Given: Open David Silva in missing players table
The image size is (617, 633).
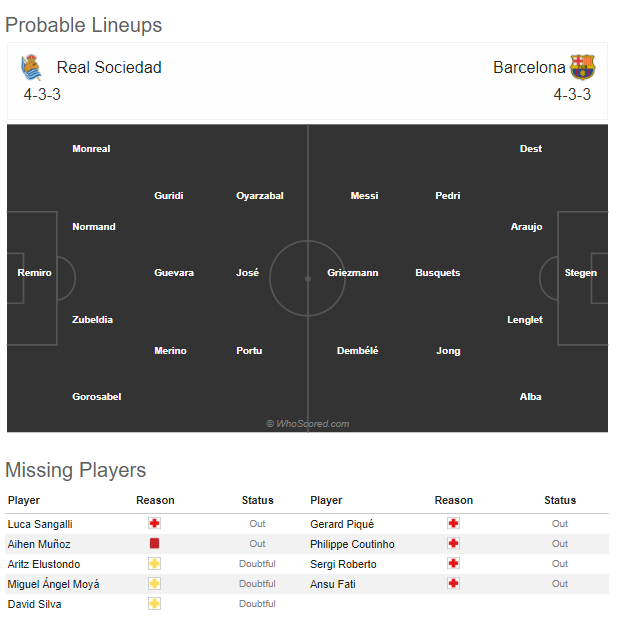Looking at the screenshot, I should (34, 604).
